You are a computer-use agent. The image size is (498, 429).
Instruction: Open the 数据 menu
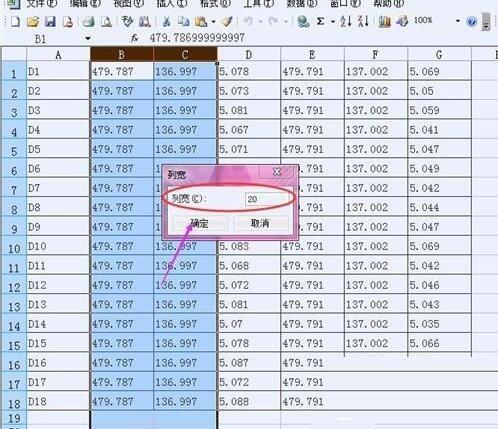(x=302, y=4)
